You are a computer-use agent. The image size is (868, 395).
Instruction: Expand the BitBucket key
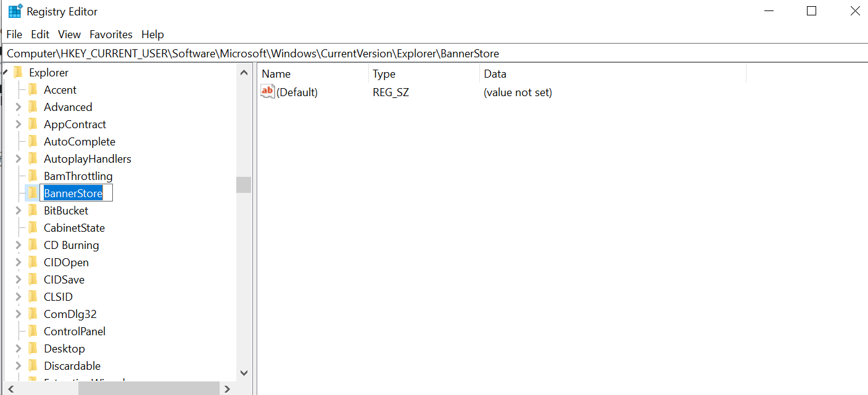pyautogui.click(x=19, y=211)
